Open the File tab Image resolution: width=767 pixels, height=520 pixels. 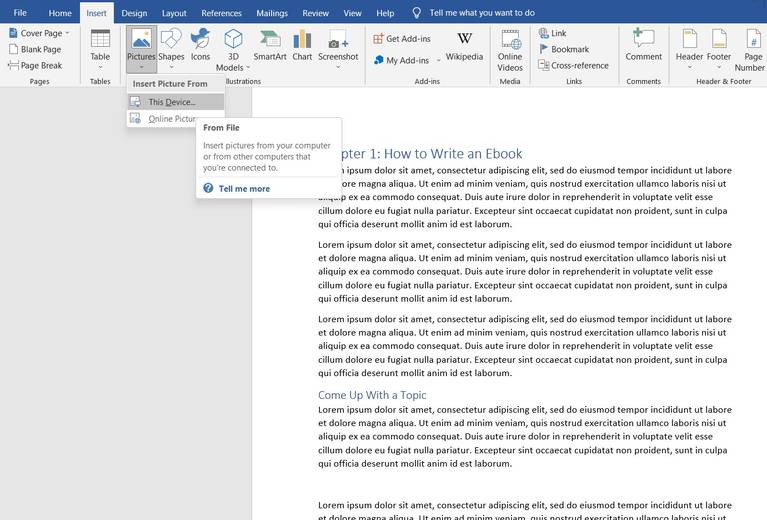click(20, 13)
